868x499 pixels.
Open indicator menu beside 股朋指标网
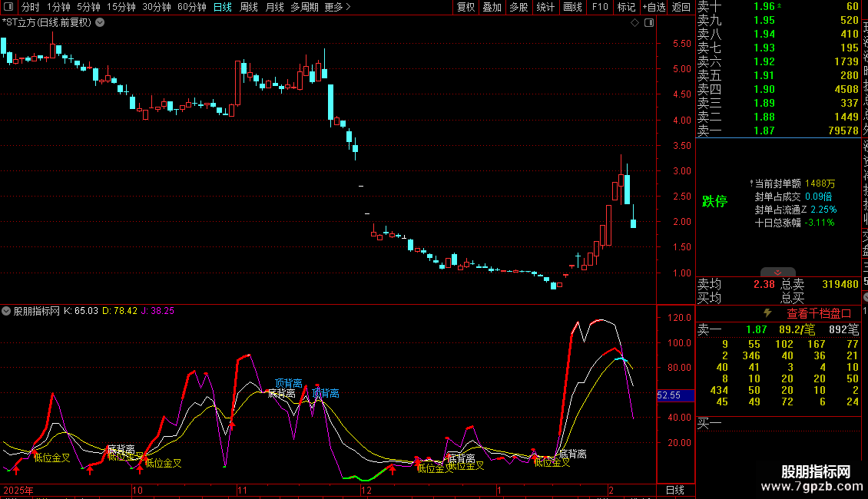pos(6,311)
